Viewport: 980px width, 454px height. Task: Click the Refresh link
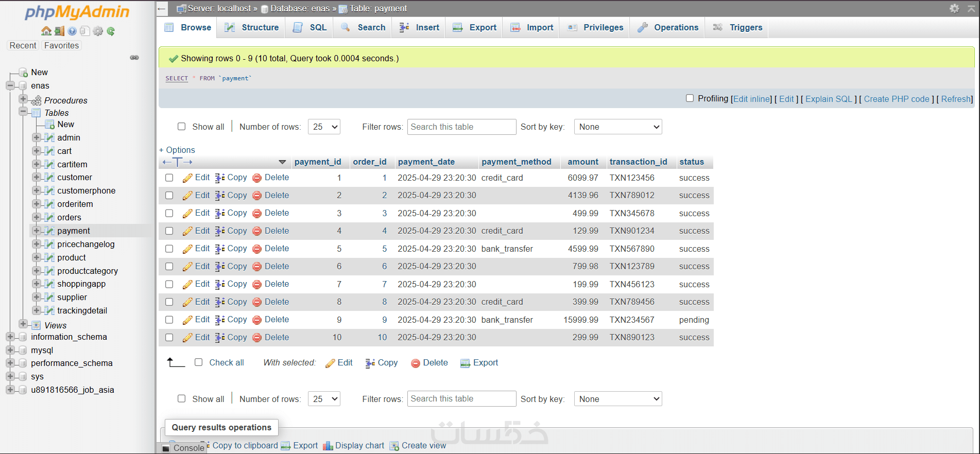956,99
